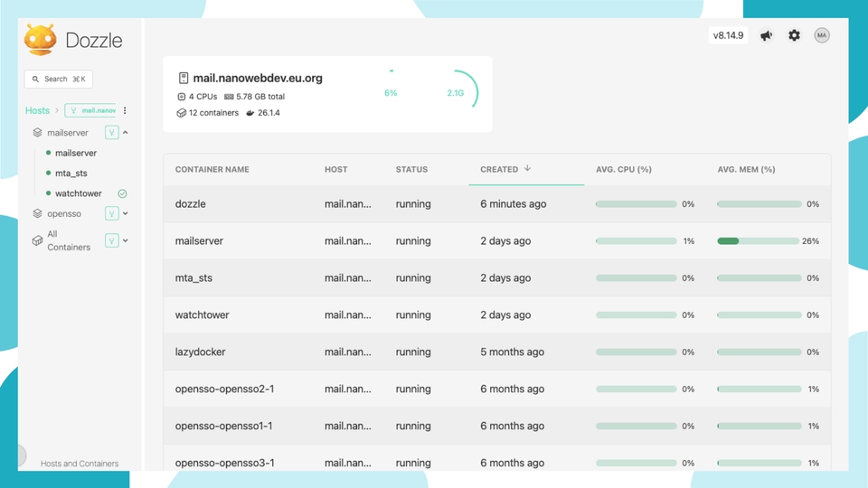
Task: Open the MA user avatar menu
Action: 822,35
